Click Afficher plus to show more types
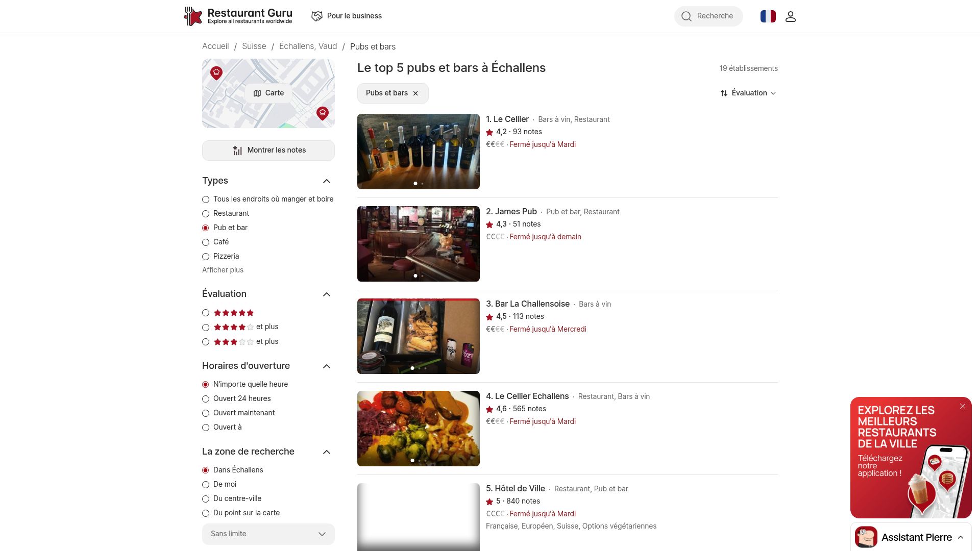 click(223, 270)
